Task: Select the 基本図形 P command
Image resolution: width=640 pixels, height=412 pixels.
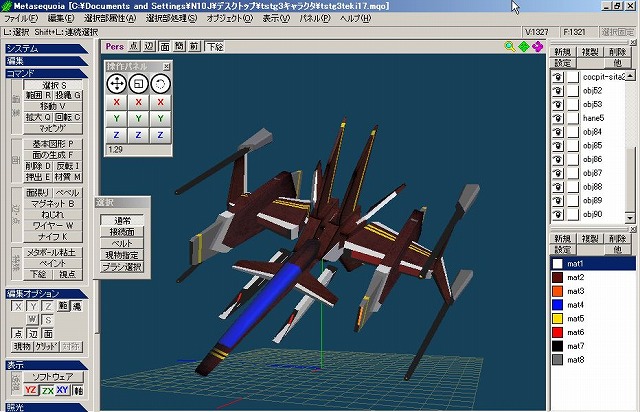Action: click(x=53, y=144)
